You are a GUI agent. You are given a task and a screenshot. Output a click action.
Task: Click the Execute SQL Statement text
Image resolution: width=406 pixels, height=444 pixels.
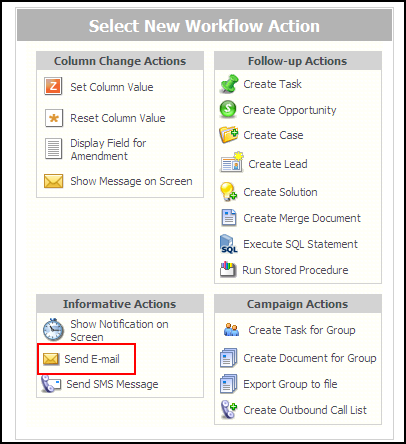coord(300,244)
